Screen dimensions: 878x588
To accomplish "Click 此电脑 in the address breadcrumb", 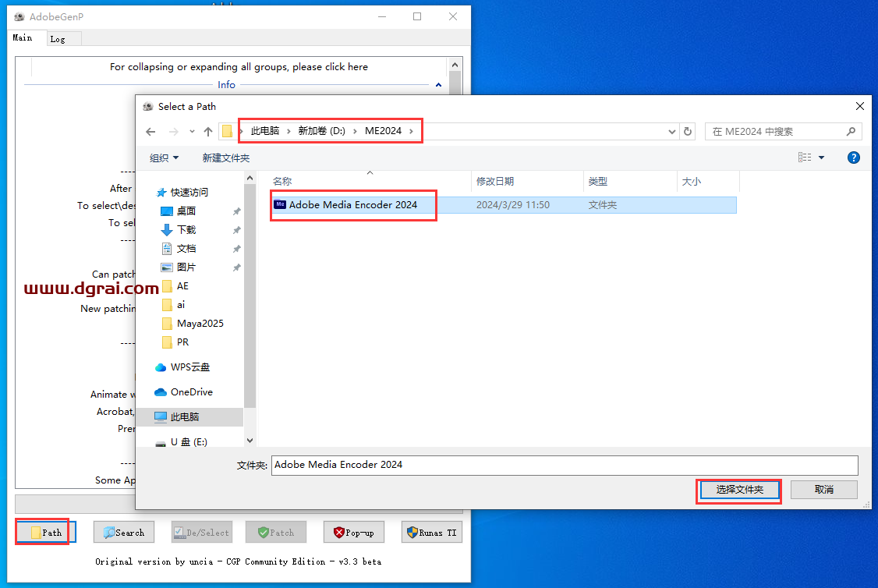I will tap(265, 131).
